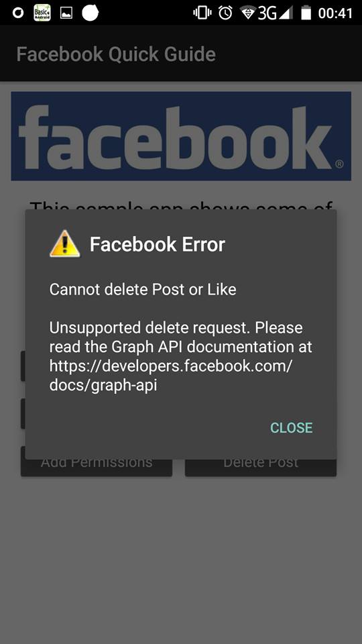Tap CLOSE to dismiss the error dialog
The image size is (362, 644).
click(x=291, y=427)
